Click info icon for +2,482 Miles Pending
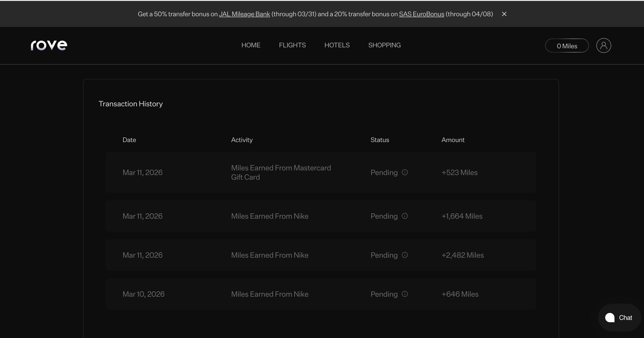This screenshot has width=644, height=338. pos(405,255)
